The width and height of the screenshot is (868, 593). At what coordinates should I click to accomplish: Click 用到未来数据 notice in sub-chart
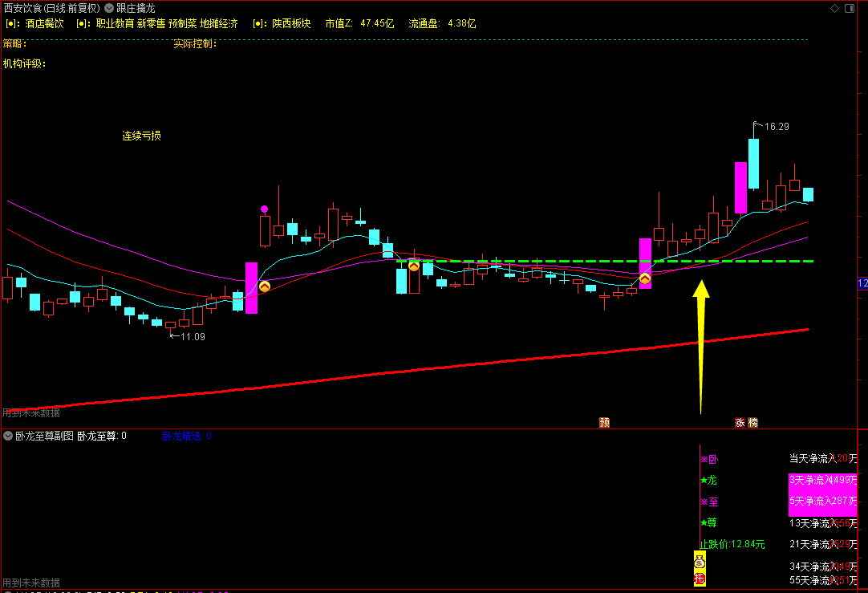coord(31,583)
